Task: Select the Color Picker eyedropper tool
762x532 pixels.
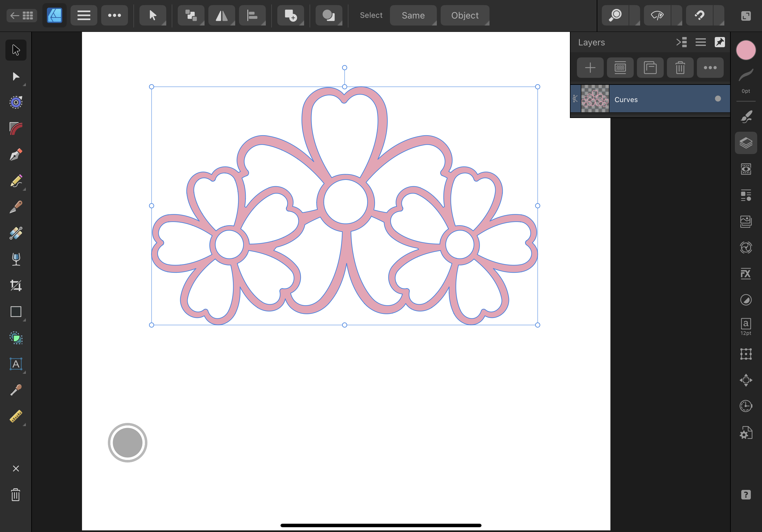Action: [x=16, y=390]
